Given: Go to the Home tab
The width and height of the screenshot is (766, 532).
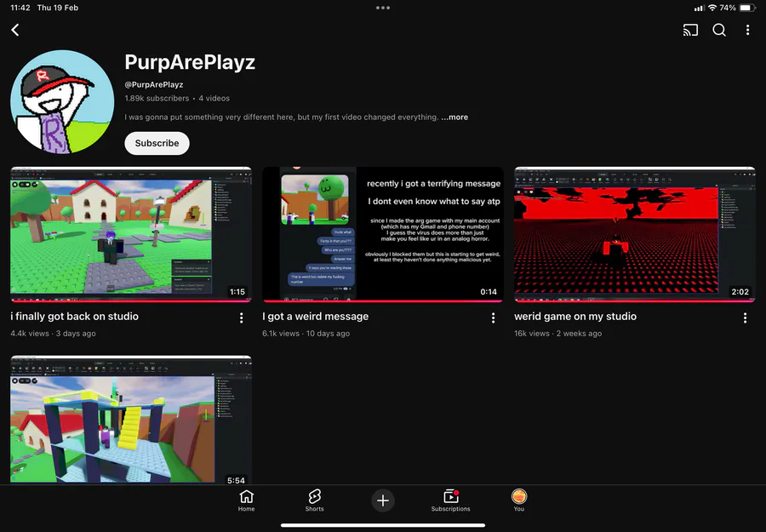Looking at the screenshot, I should [246, 501].
